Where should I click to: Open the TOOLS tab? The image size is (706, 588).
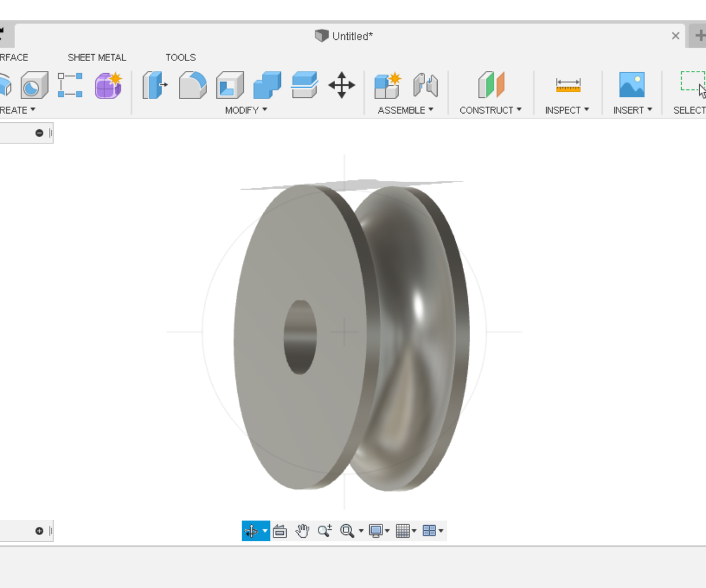pyautogui.click(x=181, y=57)
